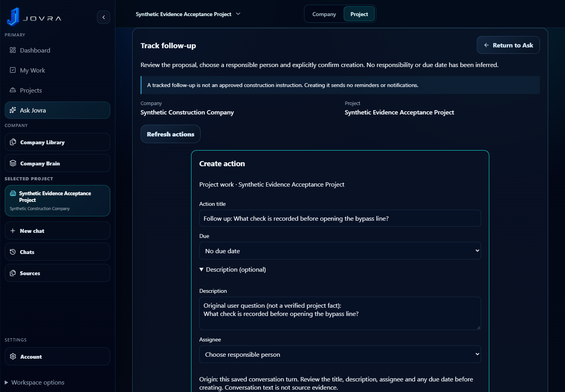
Task: Click the My Work checkbox icon
Action: tap(13, 70)
